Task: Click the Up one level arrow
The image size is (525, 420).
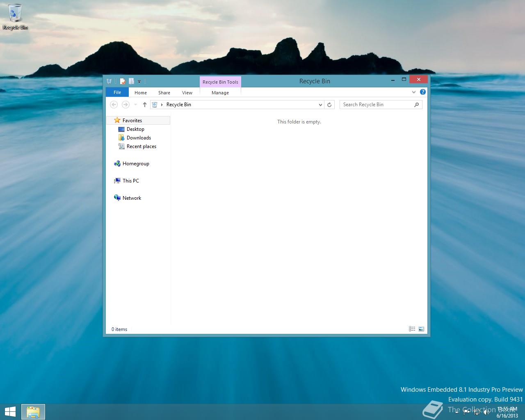Action: [x=144, y=105]
